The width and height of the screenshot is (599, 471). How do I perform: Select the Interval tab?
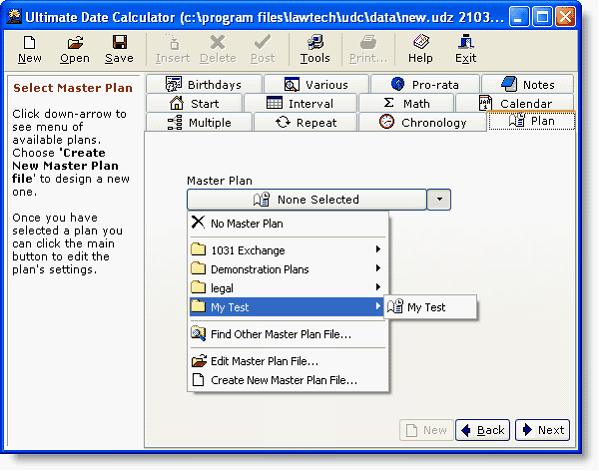point(300,103)
